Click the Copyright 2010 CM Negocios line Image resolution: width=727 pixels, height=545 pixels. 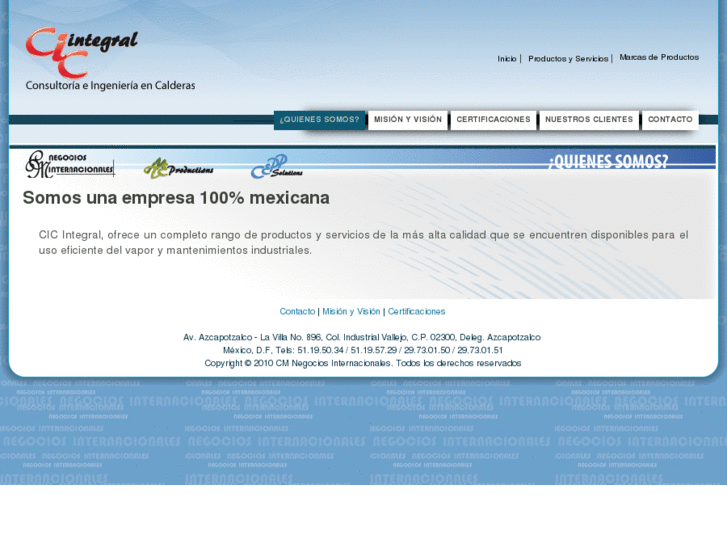coord(363,363)
